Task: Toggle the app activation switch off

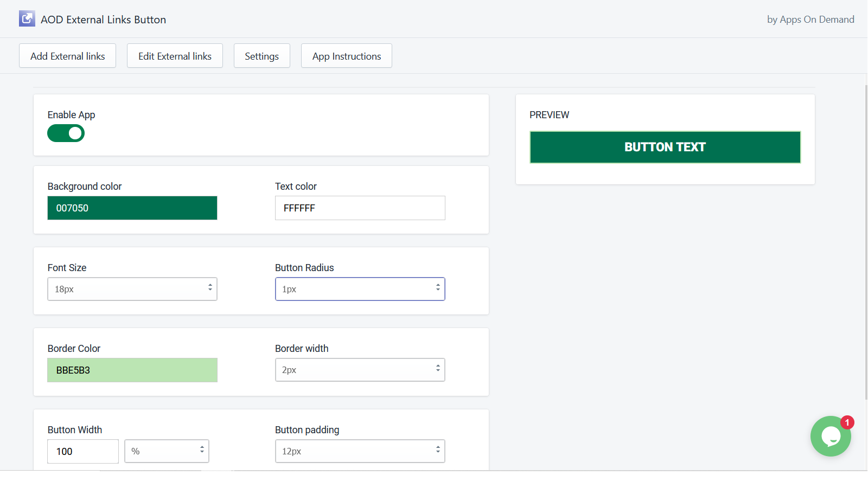Action: click(66, 133)
